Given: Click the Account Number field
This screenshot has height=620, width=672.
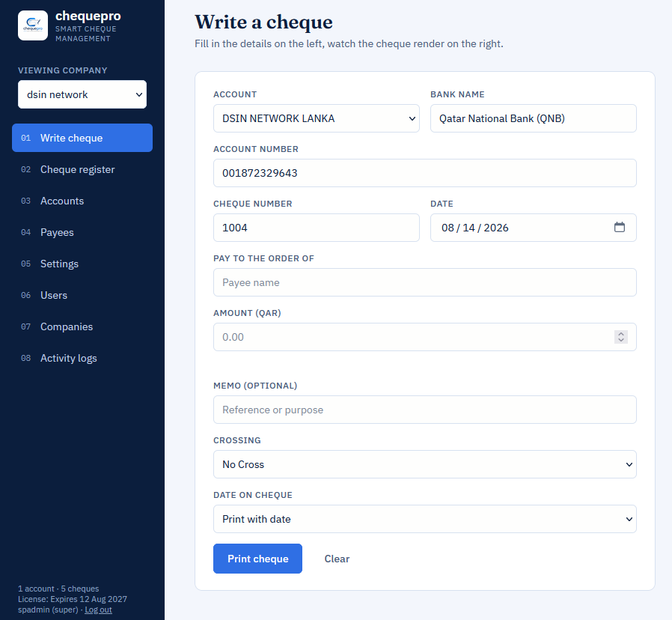Looking at the screenshot, I should tap(425, 173).
